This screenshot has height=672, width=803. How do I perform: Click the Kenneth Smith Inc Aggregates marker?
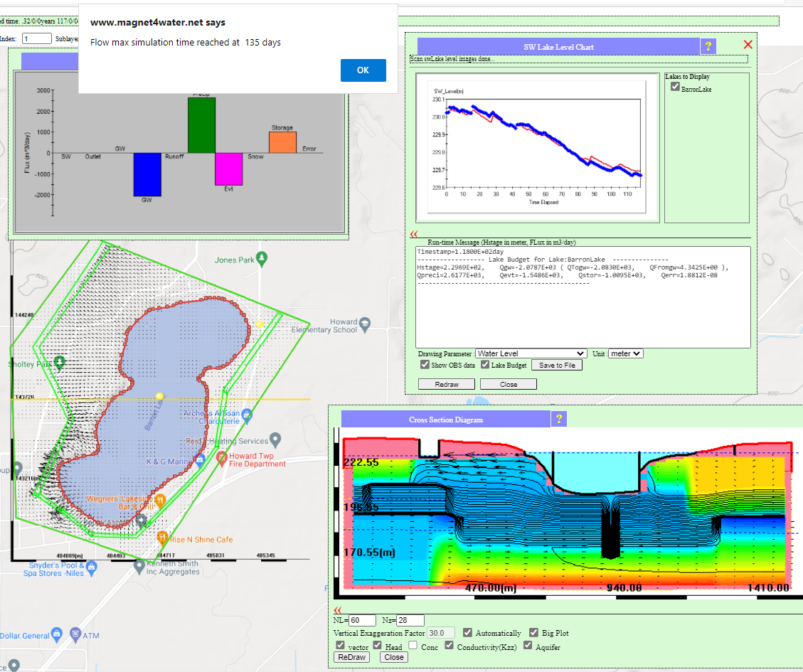click(139, 566)
